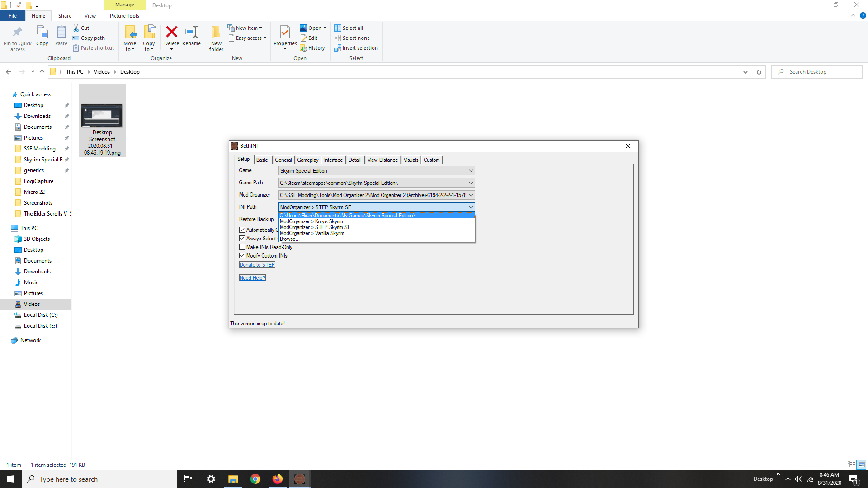868x488 pixels.
Task: Switch to large thumbnails view icon
Action: (x=861, y=465)
